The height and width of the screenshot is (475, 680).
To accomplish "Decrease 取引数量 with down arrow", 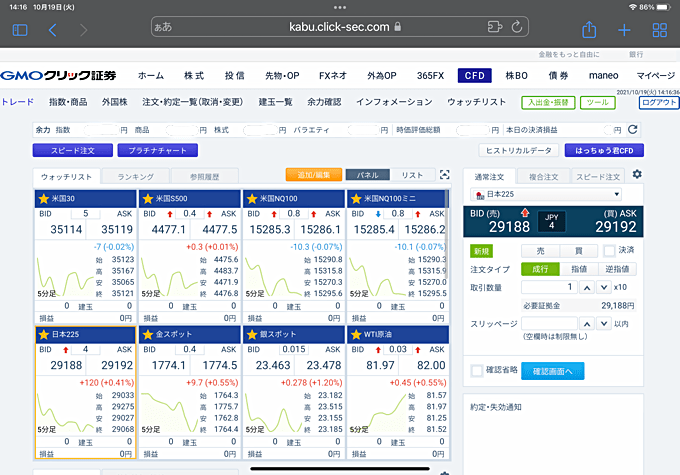I will coord(604,287).
